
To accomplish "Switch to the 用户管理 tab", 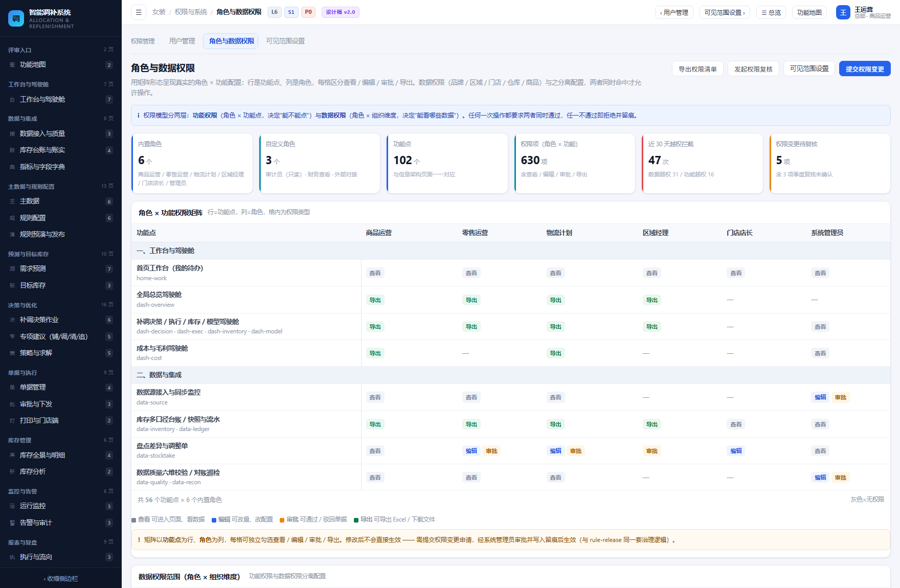I will tap(182, 41).
